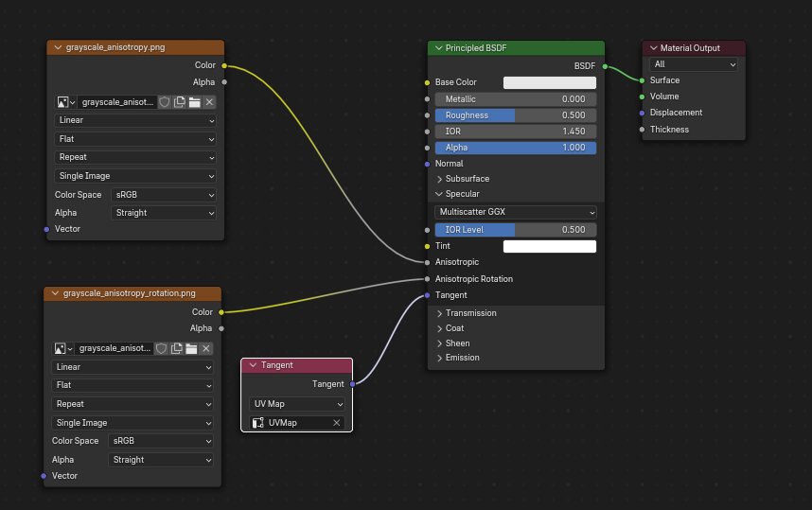This screenshot has height=510, width=812.
Task: Click new image copy icon in grayscale_anisotropy.png node
Action: pos(179,102)
